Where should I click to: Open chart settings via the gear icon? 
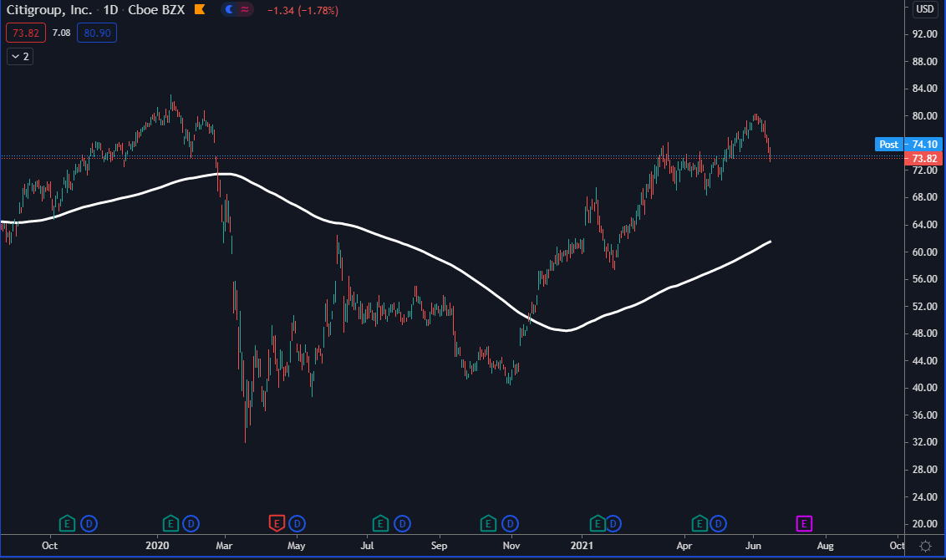coord(925,546)
